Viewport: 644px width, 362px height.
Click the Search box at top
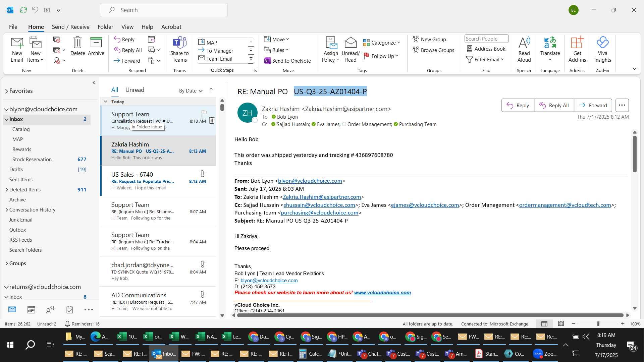pos(164,10)
